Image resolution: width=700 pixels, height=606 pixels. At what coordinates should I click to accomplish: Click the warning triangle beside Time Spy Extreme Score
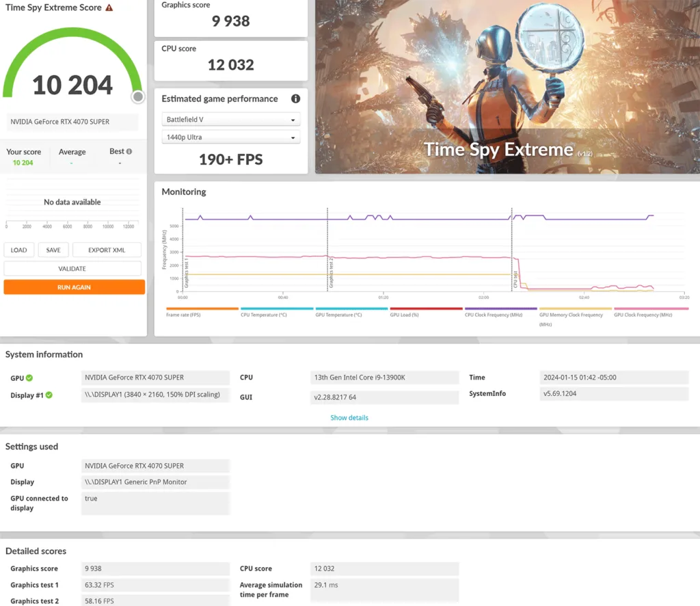click(109, 8)
